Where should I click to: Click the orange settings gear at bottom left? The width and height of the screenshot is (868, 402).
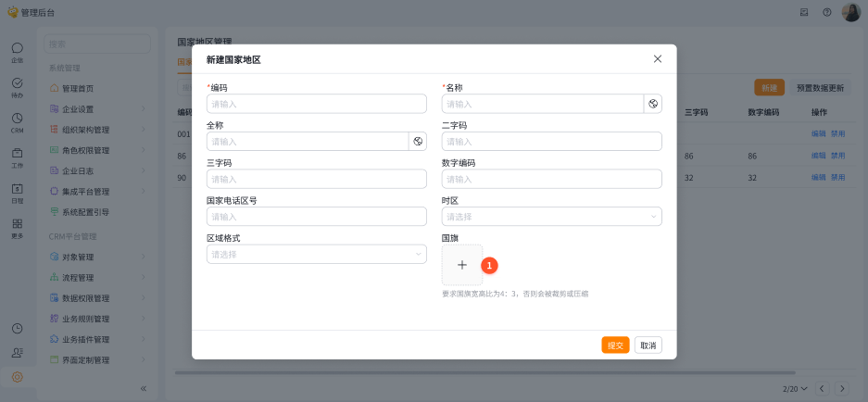(17, 377)
